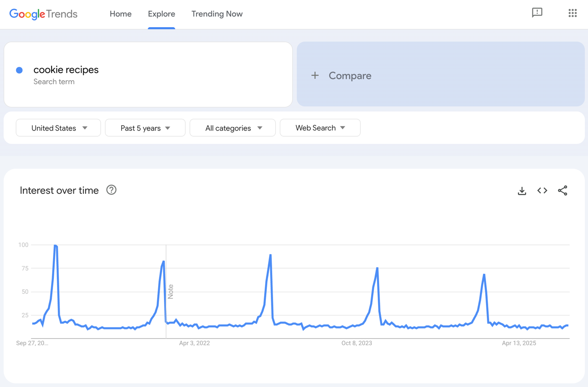Click the share icon for Interest over time
The width and height of the screenshot is (588, 387).
(x=563, y=190)
